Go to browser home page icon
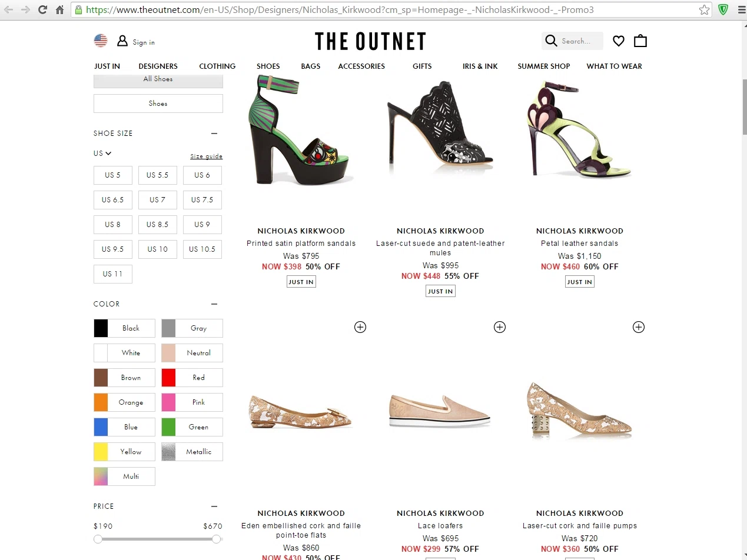Screen dimensions: 747x560 click(59, 9)
